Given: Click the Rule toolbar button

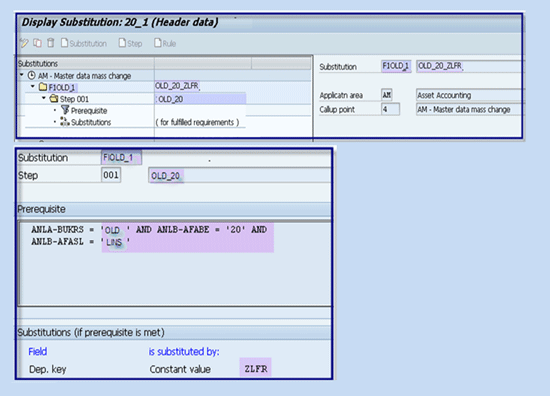Looking at the screenshot, I should click(165, 43).
